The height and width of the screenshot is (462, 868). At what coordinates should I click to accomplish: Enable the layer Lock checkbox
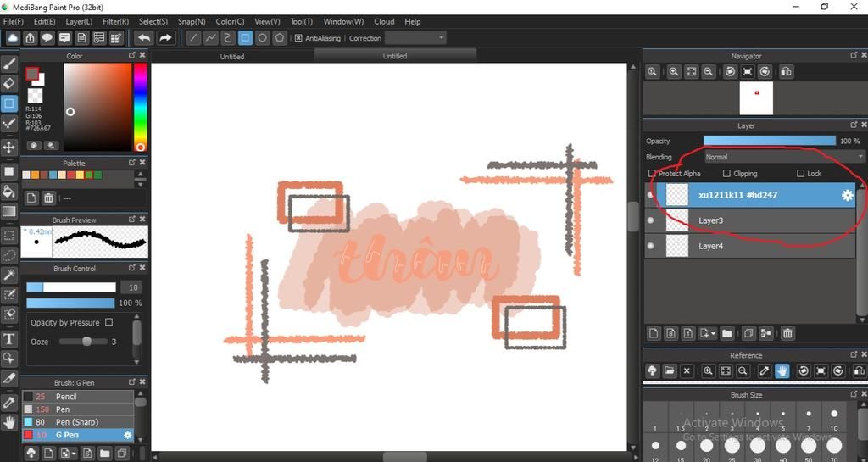click(x=800, y=173)
